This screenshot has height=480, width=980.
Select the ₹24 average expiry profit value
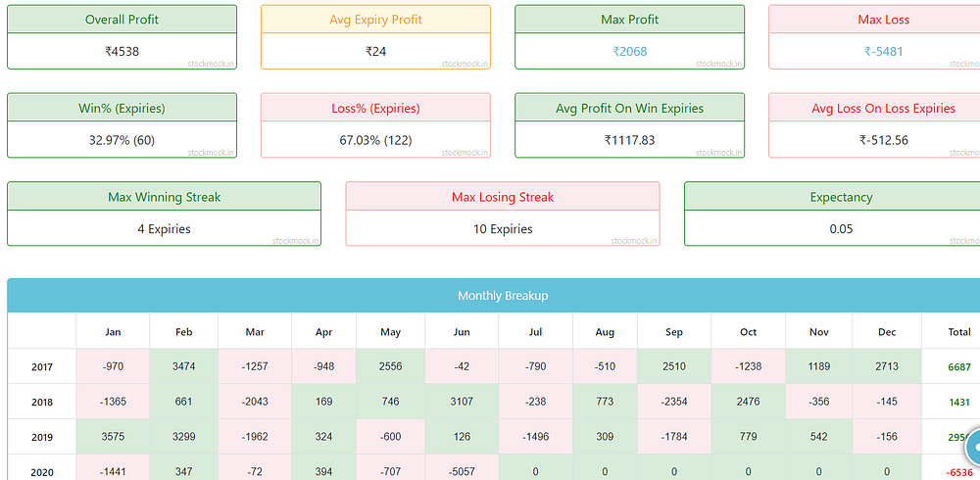375,51
